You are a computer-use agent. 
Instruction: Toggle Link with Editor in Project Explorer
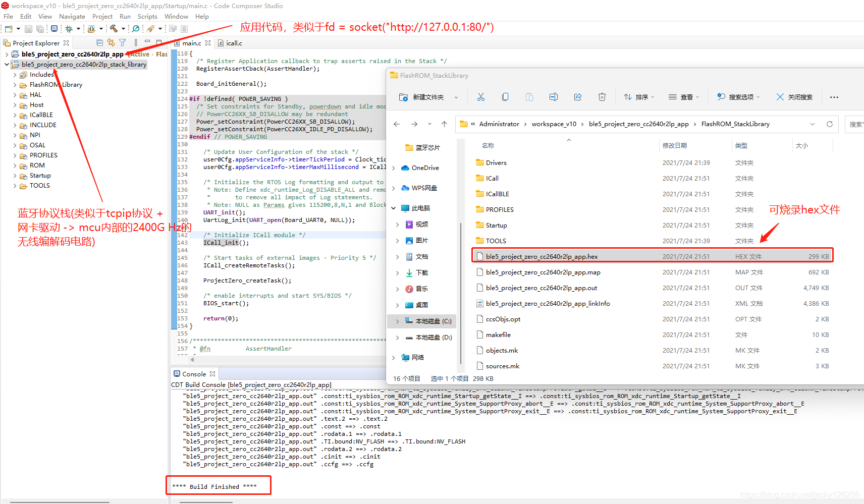coord(111,43)
